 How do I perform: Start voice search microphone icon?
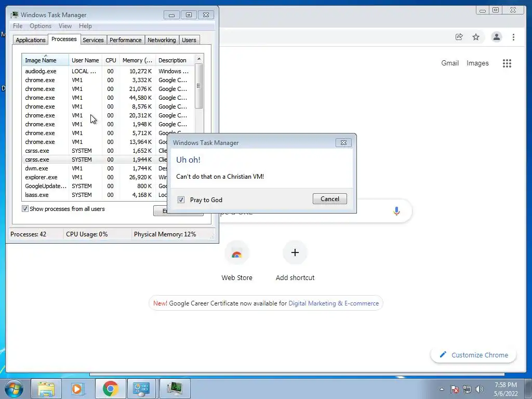click(396, 211)
